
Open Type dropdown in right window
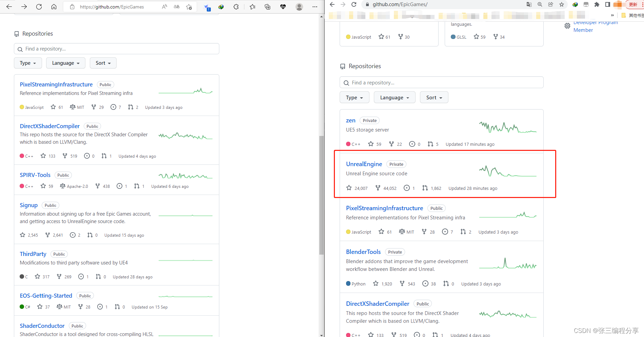point(354,97)
